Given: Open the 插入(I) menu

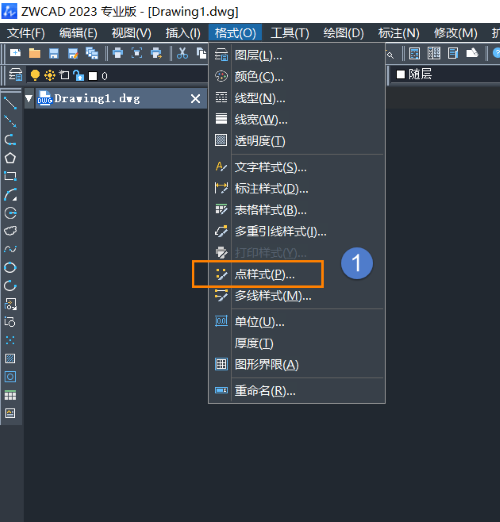Looking at the screenshot, I should (183, 33).
